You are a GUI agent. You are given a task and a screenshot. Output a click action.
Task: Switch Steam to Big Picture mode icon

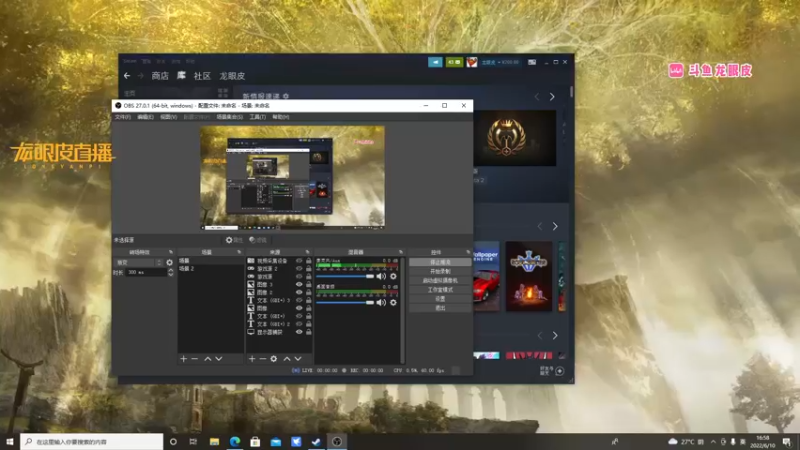coord(532,62)
